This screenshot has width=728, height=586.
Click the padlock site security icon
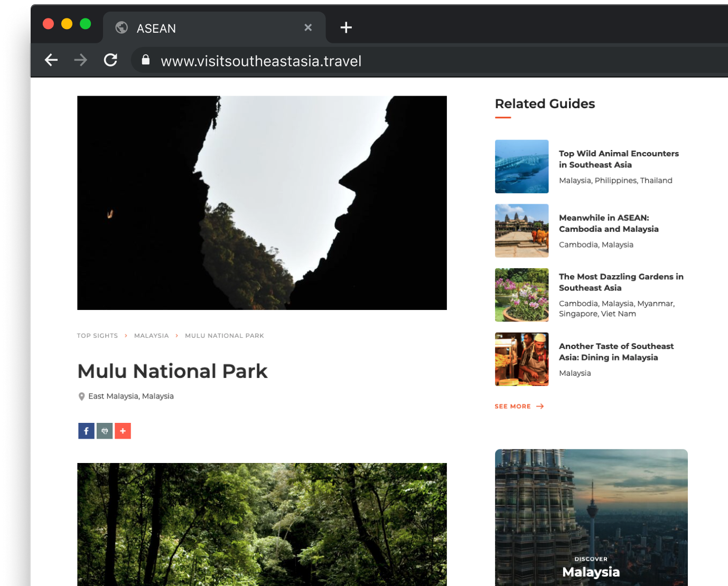pyautogui.click(x=146, y=60)
